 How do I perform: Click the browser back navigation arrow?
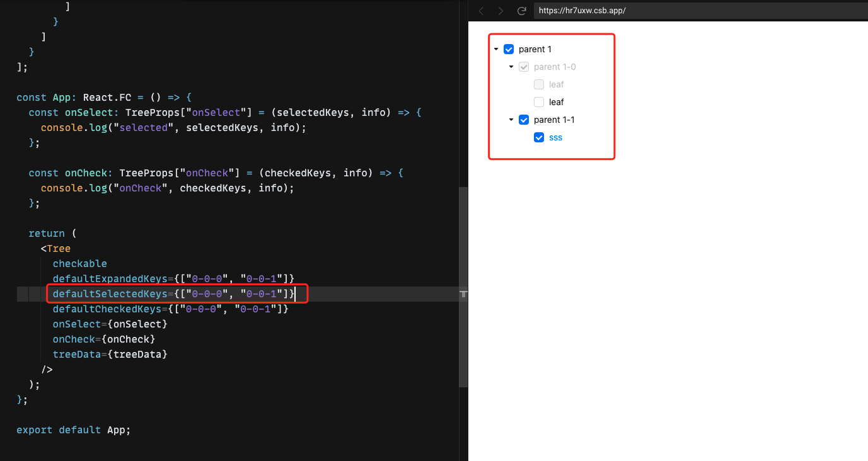pyautogui.click(x=481, y=11)
